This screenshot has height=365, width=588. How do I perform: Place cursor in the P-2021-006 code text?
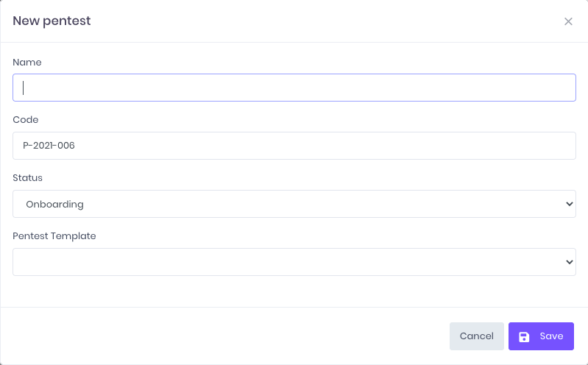[49, 146]
